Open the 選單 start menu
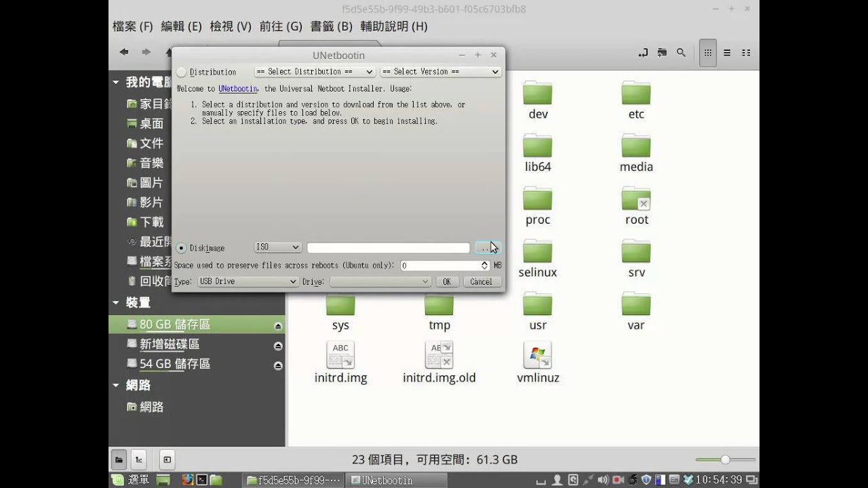Screen dimensions: 868x488 tap(131, 480)
